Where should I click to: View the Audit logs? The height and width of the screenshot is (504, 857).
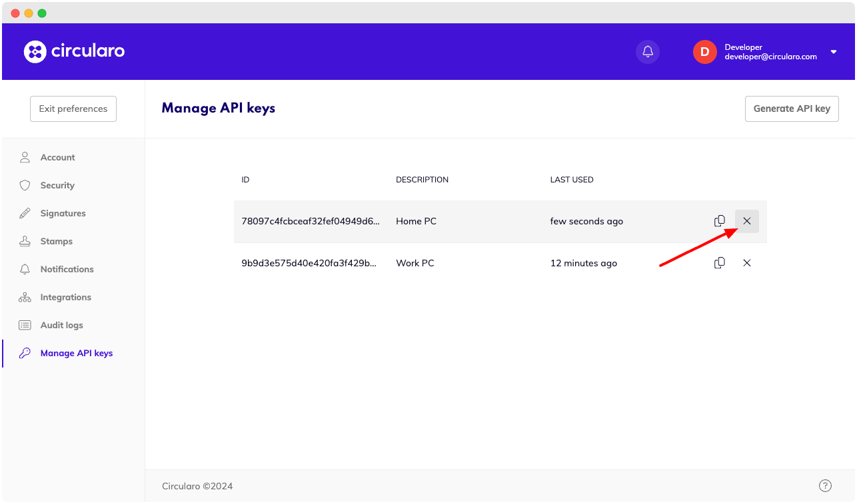[x=63, y=325]
